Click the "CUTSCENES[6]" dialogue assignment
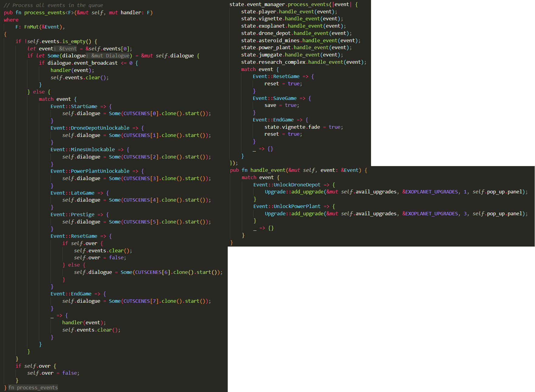The height and width of the screenshot is (392, 535). click(148, 272)
